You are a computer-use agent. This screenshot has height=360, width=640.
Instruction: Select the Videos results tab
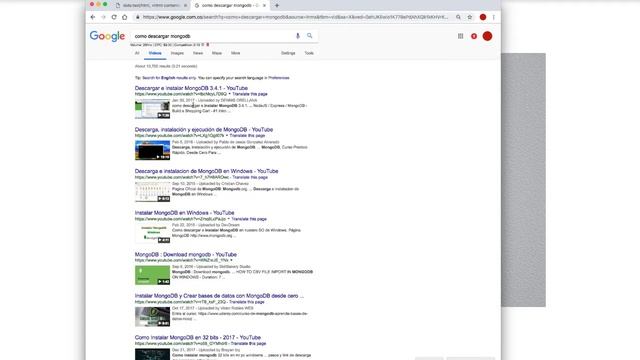[155, 53]
